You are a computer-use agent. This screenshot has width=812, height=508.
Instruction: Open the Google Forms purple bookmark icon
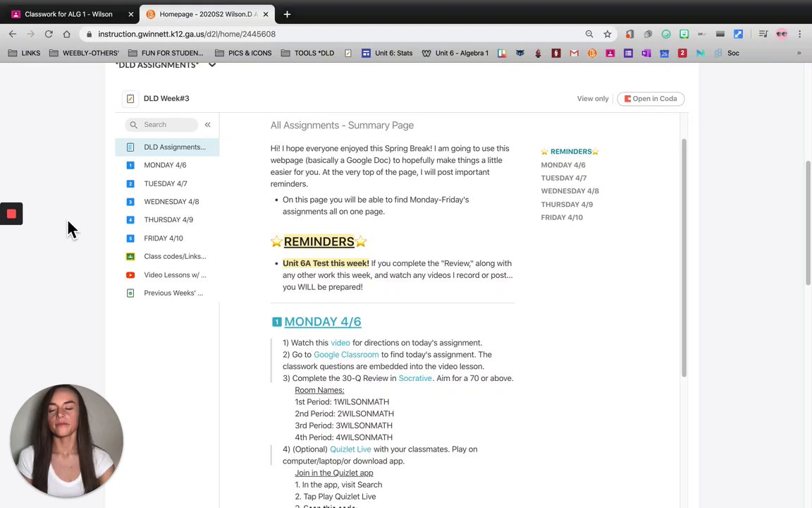pyautogui.click(x=628, y=53)
